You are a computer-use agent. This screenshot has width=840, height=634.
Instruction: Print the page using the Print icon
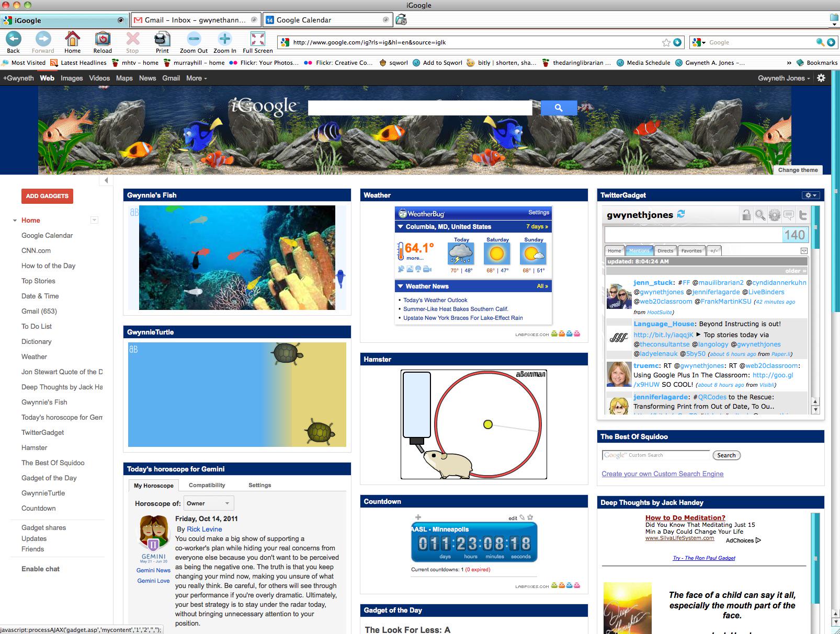pyautogui.click(x=162, y=39)
